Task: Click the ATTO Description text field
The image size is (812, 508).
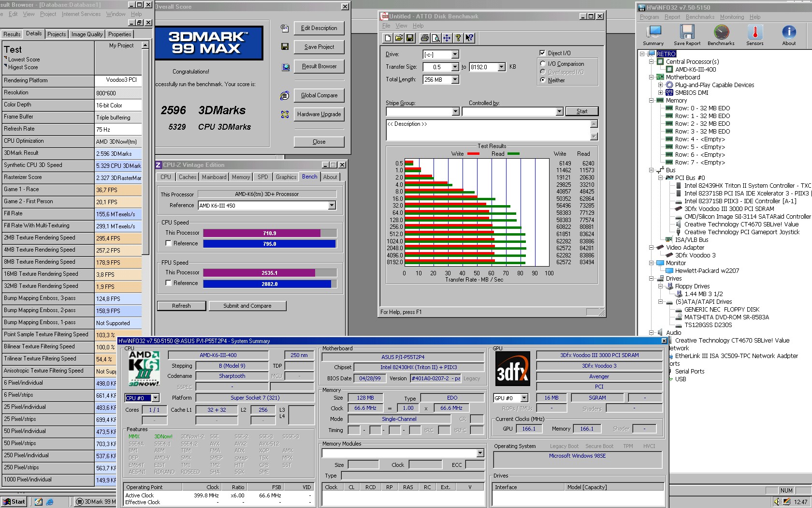Action: point(488,130)
